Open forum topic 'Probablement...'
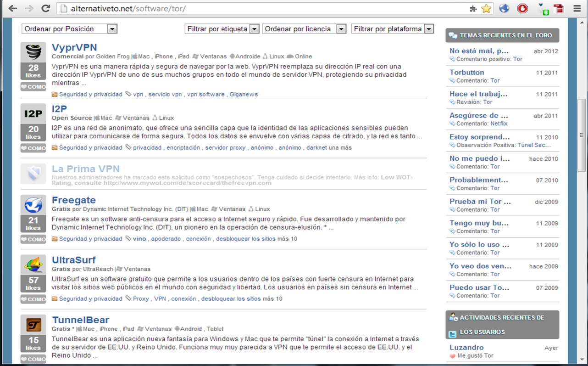This screenshot has height=366, width=588. pyautogui.click(x=479, y=180)
